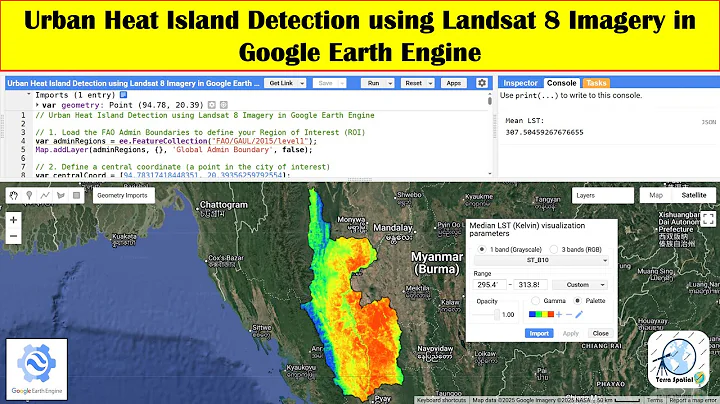This screenshot has width=720, height=404.
Task: Toggle fullscreen map view
Action: pos(708,219)
